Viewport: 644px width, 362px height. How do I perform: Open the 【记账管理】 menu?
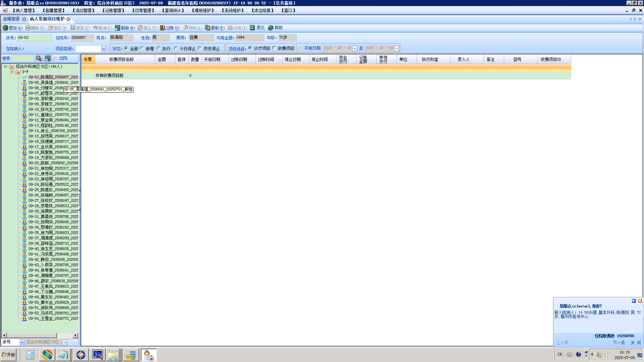tap(113, 10)
